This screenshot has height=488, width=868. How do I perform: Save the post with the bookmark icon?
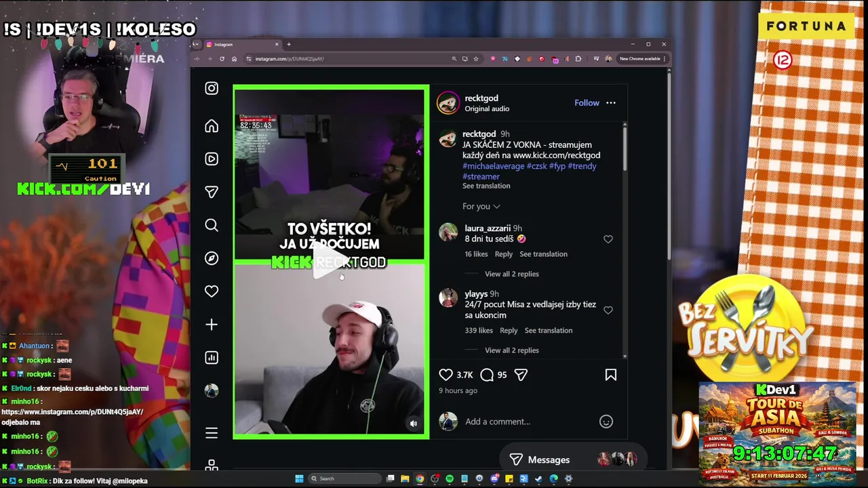coord(610,375)
